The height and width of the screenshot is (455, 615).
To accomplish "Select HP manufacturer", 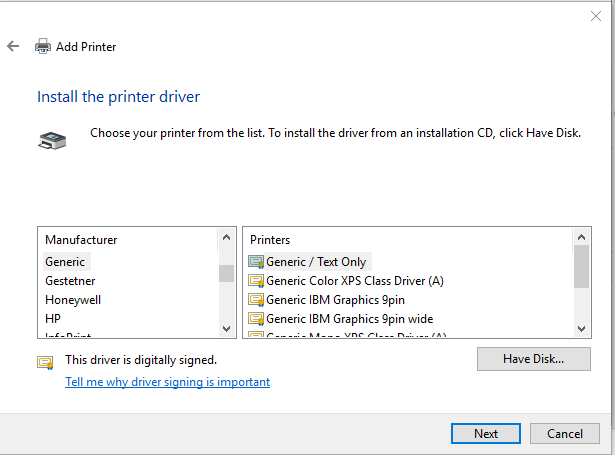I will pos(54,319).
